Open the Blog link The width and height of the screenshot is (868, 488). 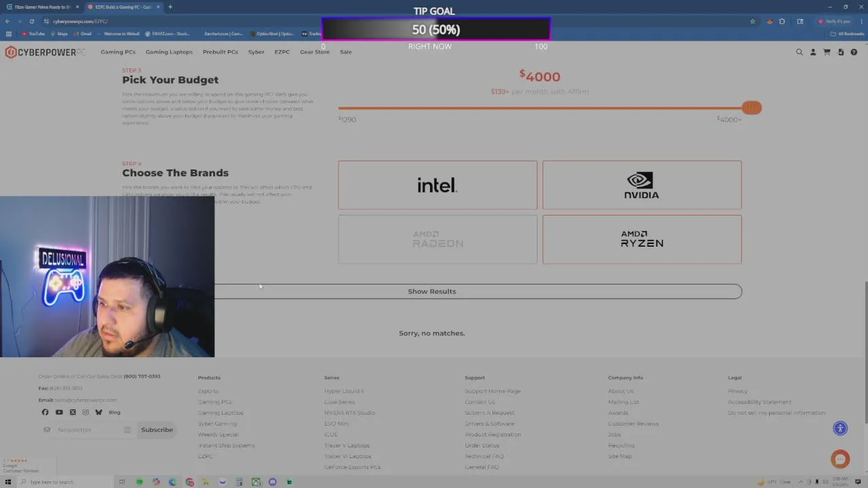115,412
